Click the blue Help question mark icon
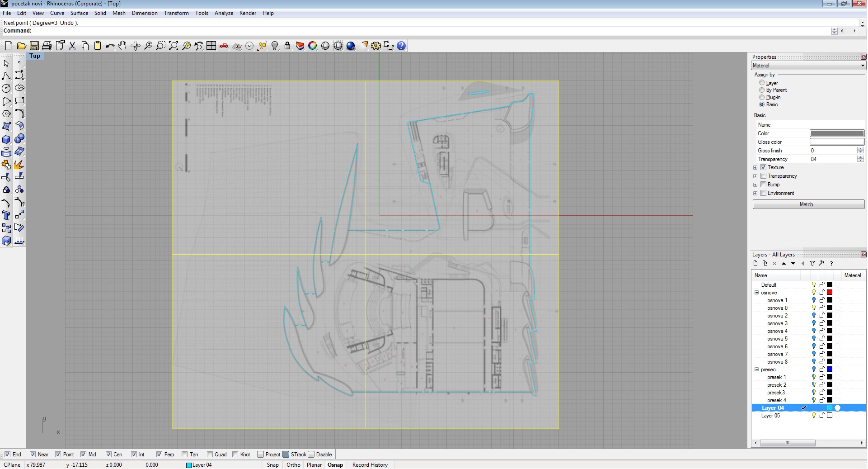 [401, 46]
